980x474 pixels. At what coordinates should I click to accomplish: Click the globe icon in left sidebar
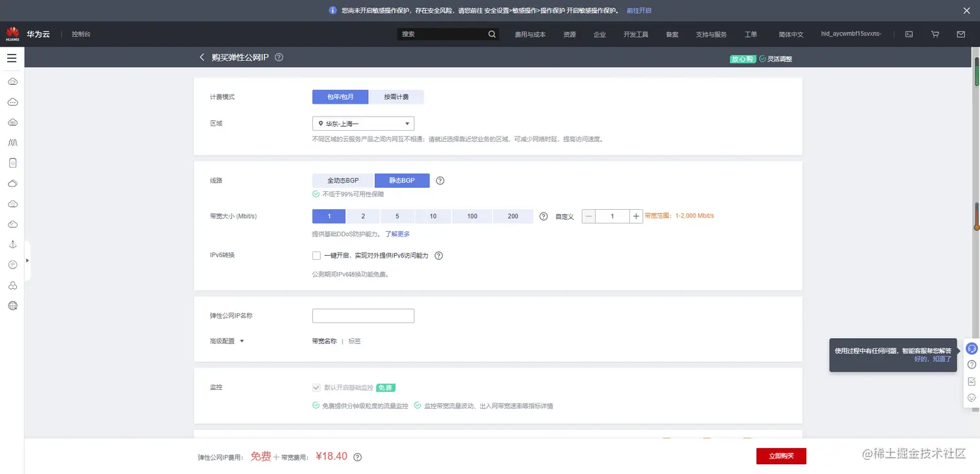coord(12,306)
